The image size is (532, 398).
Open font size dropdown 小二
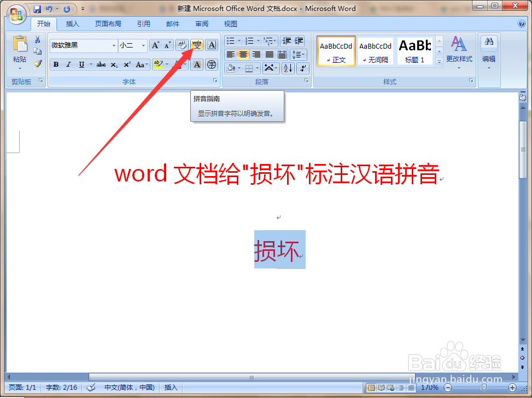pyautogui.click(x=143, y=45)
